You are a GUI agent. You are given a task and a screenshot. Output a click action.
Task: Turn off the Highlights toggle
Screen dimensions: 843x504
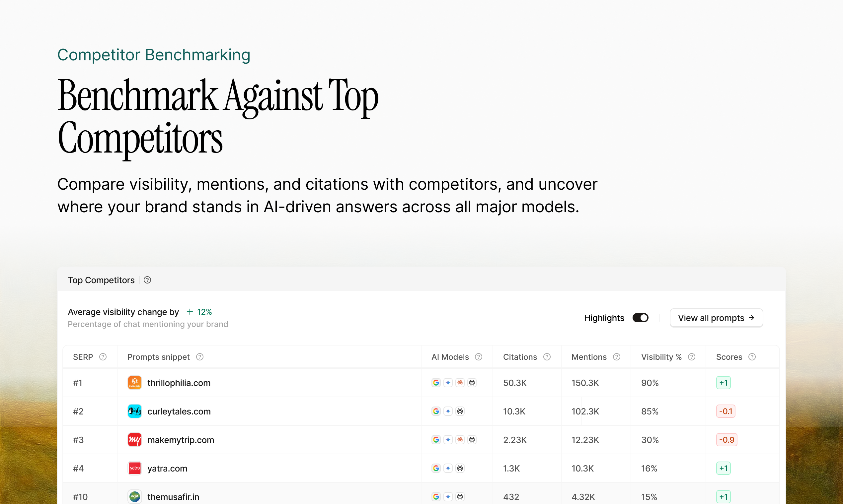(641, 318)
